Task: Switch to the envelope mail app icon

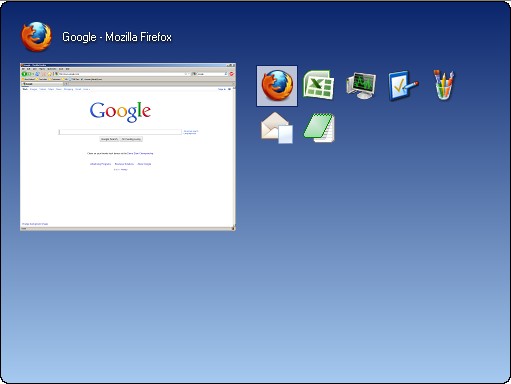Action: (x=277, y=128)
